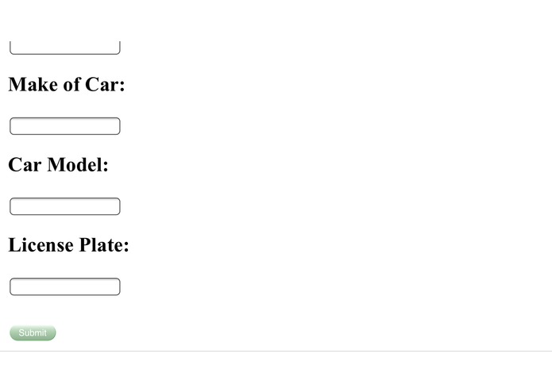The height and width of the screenshot is (392, 552).
Task: Click the word "Make" in the first label
Action: 33,84
